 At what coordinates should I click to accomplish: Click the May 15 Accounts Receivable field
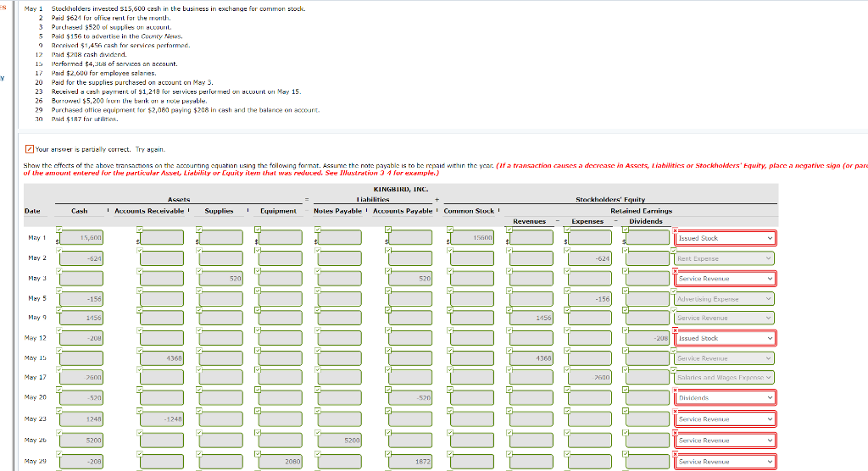[162, 358]
